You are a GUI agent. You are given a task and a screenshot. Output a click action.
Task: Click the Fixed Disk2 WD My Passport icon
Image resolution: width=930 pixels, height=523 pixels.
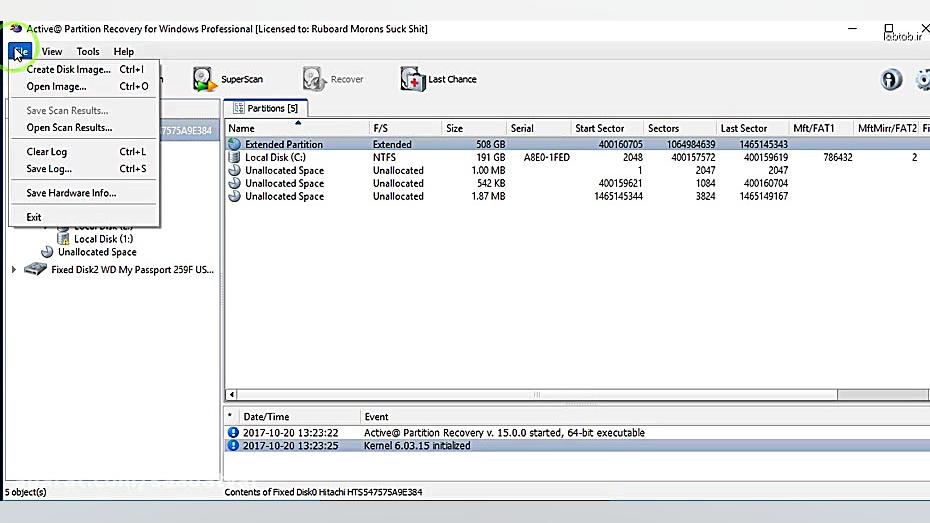[x=36, y=270]
